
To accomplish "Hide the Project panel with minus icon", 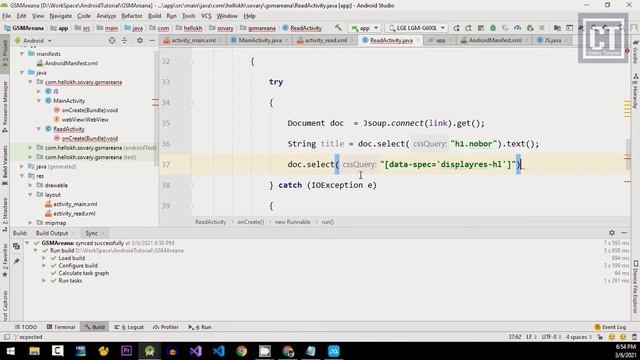I will coord(152,40).
